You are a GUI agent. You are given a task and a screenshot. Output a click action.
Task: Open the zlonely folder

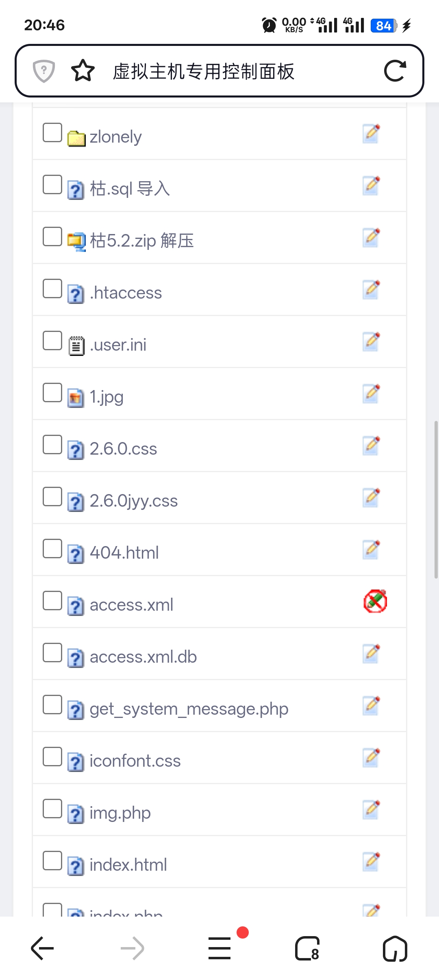pyautogui.click(x=115, y=137)
